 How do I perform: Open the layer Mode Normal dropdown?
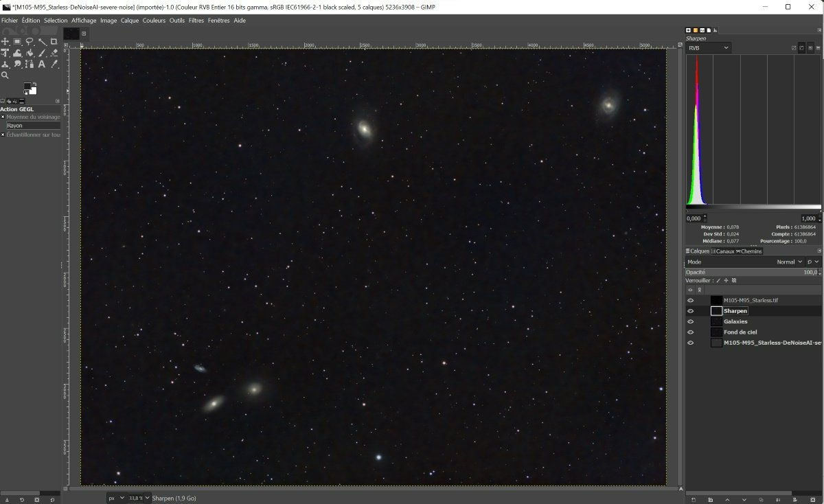click(x=789, y=262)
